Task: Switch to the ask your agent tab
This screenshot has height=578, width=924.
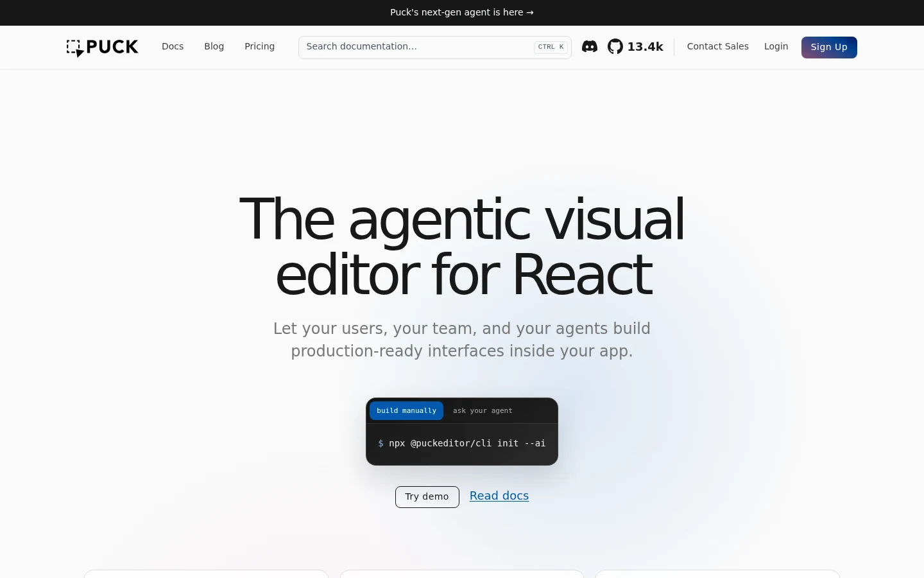Action: tap(483, 410)
